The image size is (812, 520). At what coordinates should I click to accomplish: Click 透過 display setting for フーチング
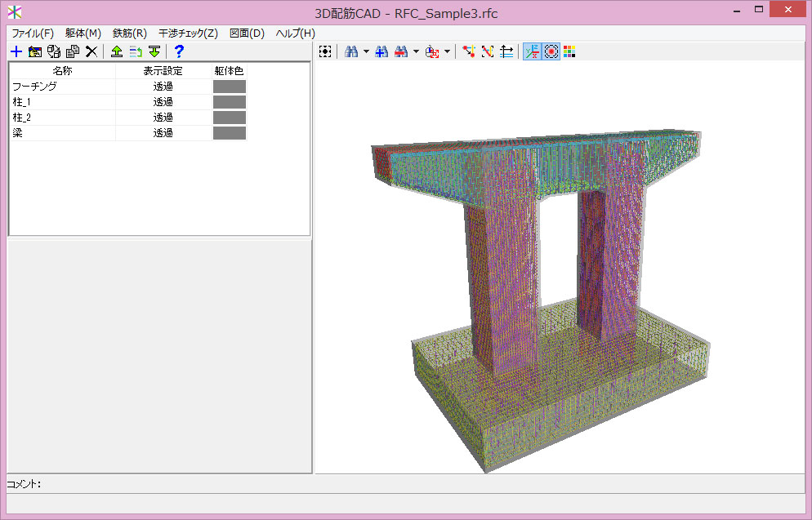tap(163, 87)
